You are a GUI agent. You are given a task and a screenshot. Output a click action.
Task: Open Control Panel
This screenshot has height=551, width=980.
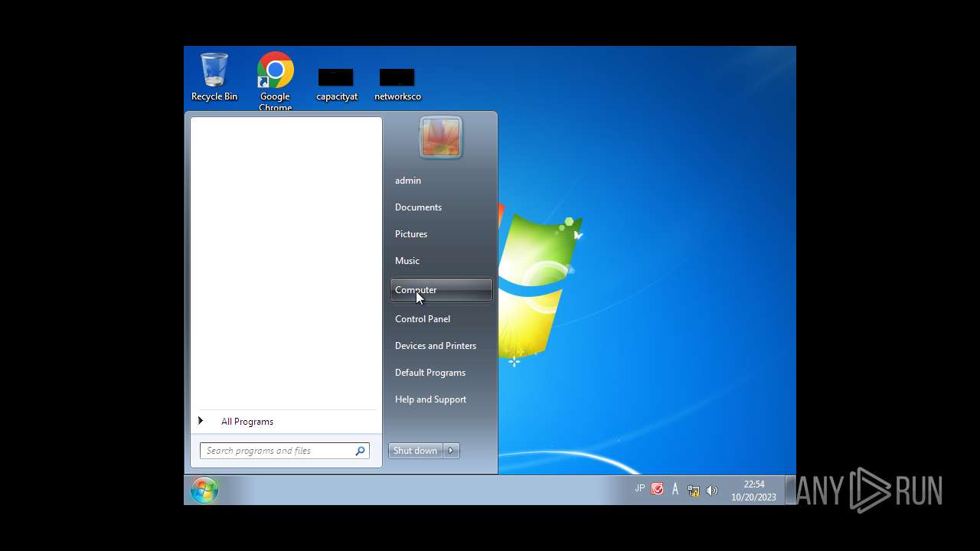click(440, 319)
